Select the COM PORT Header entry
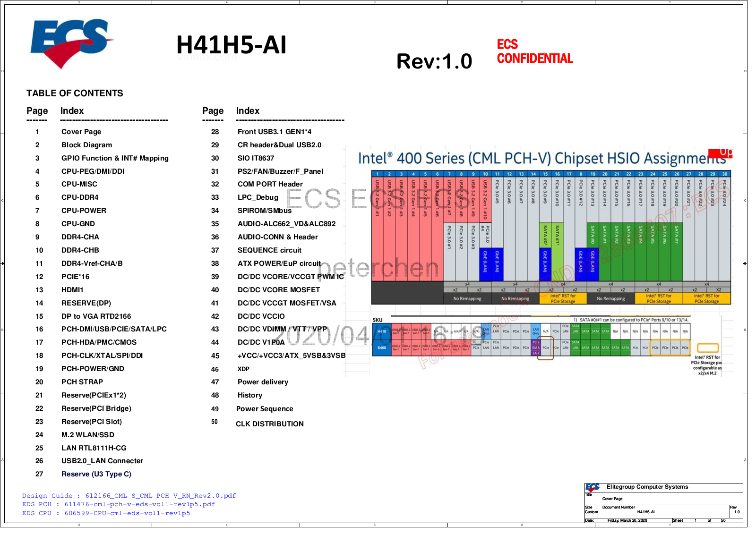756x534 pixels. (270, 184)
